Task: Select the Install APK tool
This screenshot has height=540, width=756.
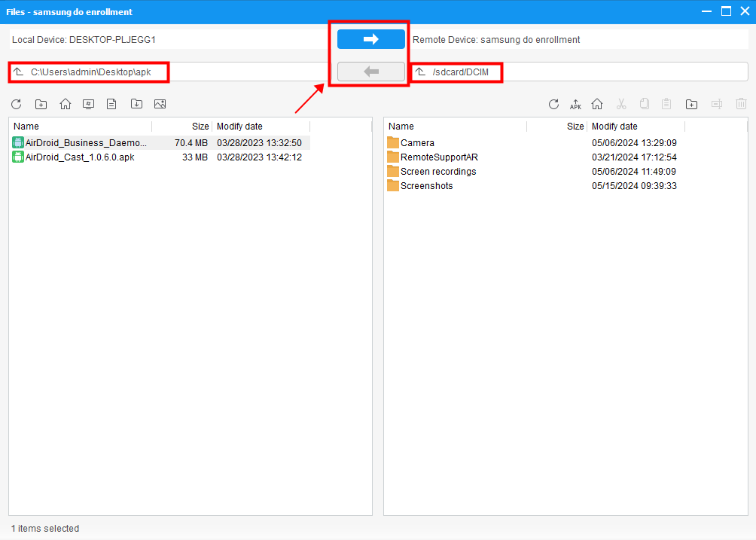Action: coord(575,104)
